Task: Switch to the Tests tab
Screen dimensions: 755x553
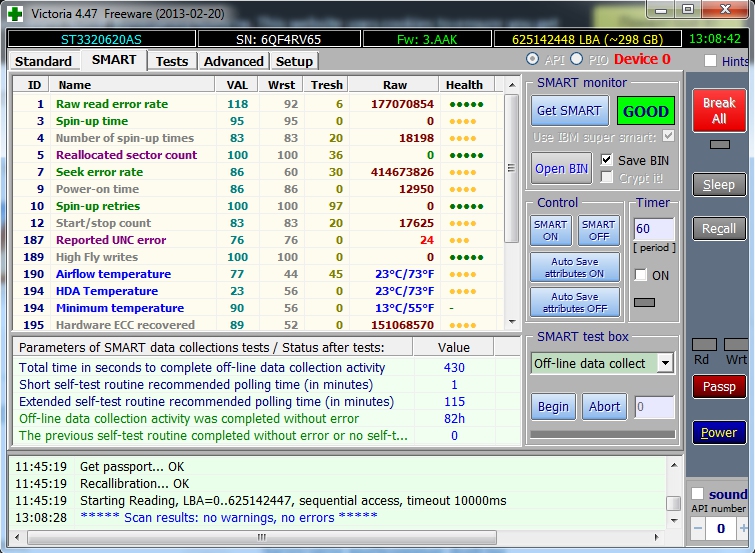Action: tap(171, 61)
